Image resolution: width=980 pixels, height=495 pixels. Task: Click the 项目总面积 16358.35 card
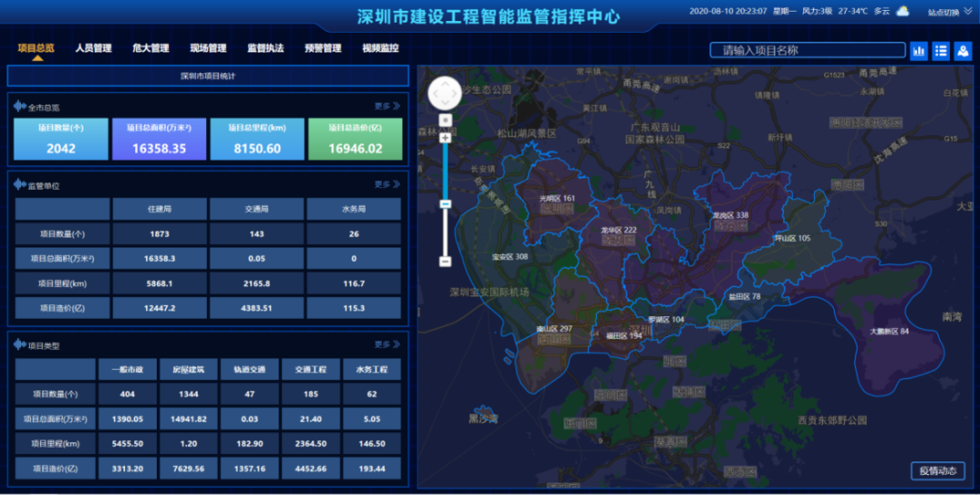[159, 140]
